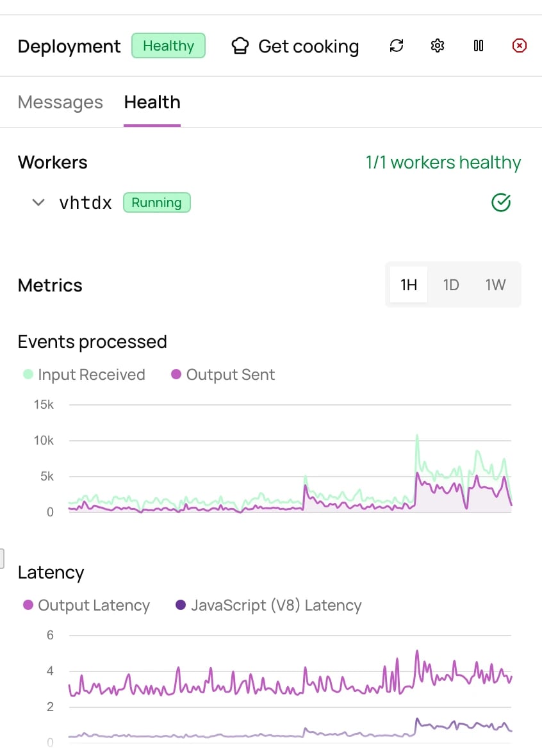Click the 1/1 workers healthy text
This screenshot has height=756, width=542.
pyautogui.click(x=443, y=163)
